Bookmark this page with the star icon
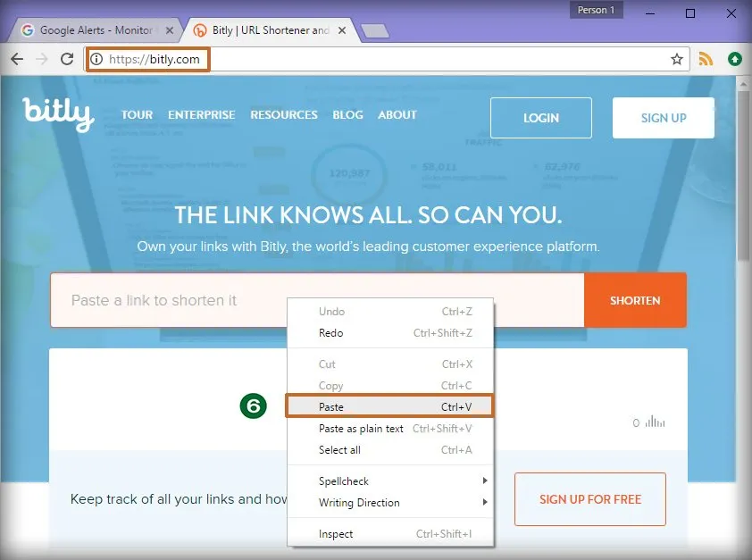 click(x=677, y=59)
